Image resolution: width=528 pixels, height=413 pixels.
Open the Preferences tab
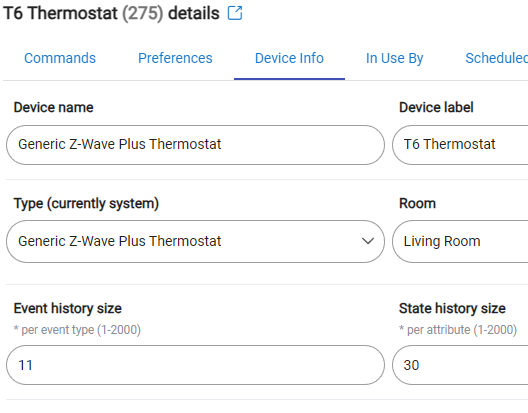pyautogui.click(x=175, y=58)
